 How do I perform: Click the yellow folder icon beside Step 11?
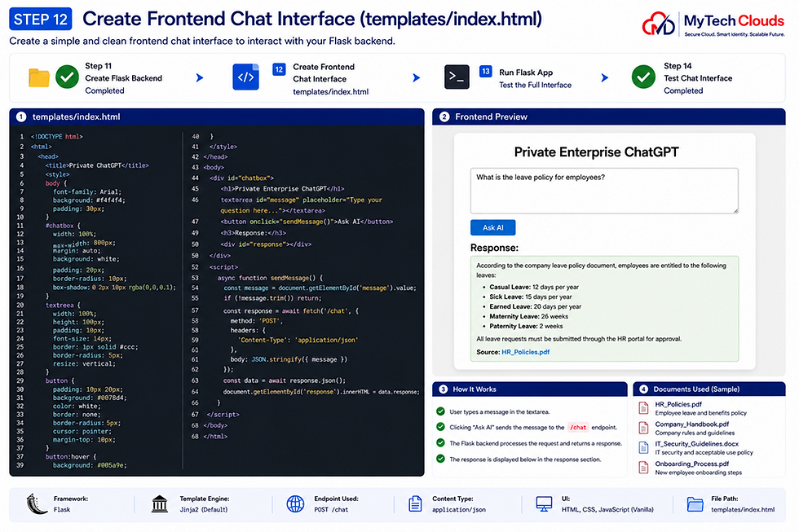(x=39, y=78)
